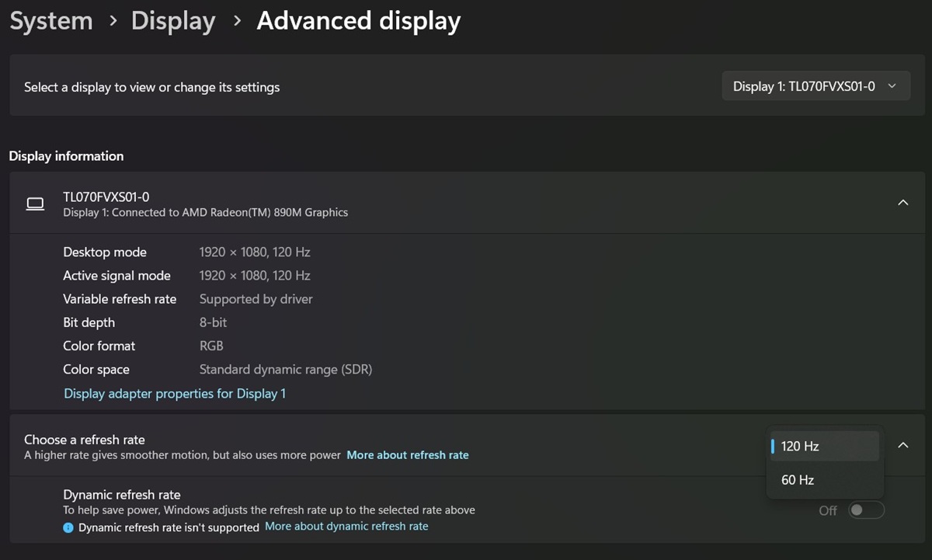
Task: Navigate to Display in the breadcrumb
Action: [173, 22]
